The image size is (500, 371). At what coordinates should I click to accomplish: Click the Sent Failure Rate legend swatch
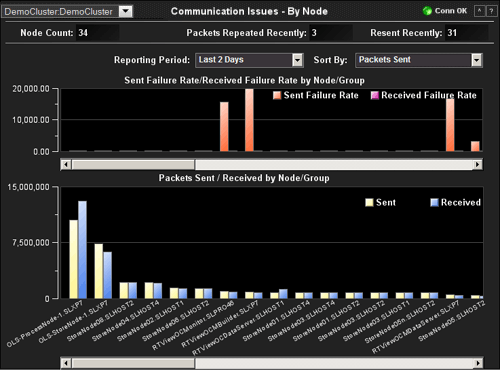click(277, 96)
